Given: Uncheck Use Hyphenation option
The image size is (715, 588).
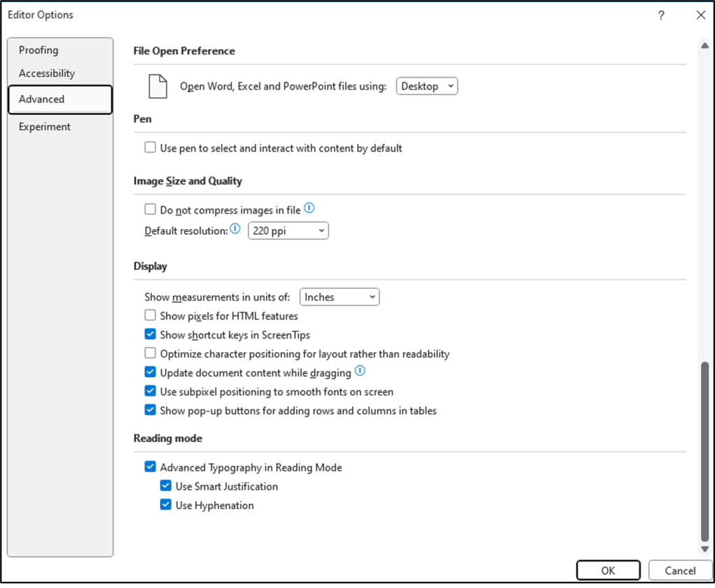Looking at the screenshot, I should [x=165, y=505].
